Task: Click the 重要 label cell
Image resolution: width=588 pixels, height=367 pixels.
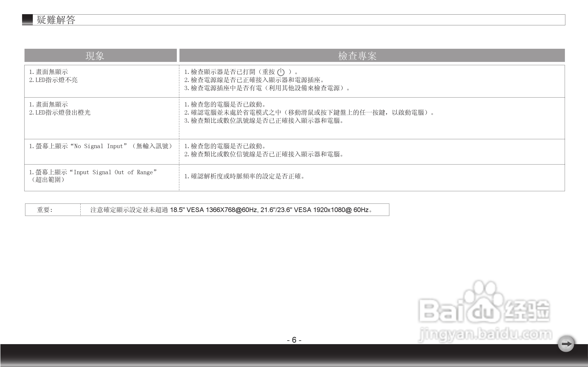Action: (45, 210)
